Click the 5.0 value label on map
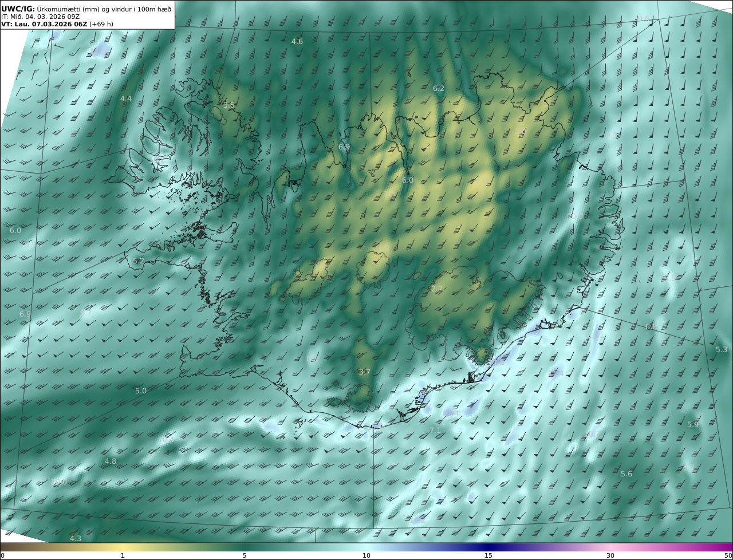Image resolution: width=733 pixels, height=560 pixels. (141, 391)
